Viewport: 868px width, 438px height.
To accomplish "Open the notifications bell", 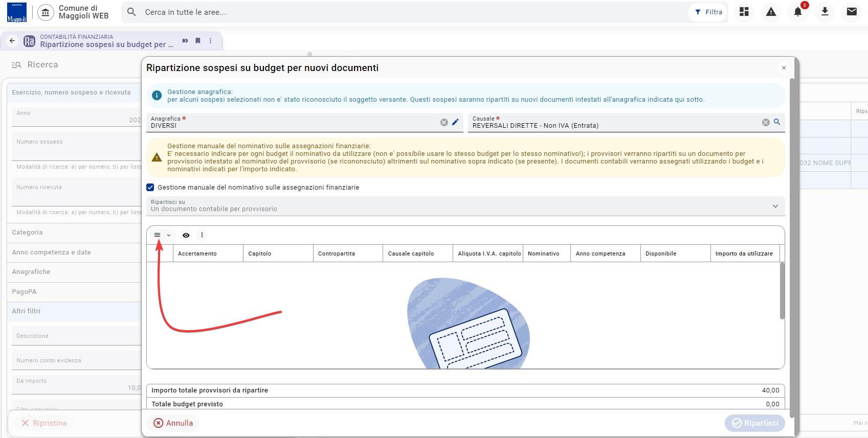I will (798, 12).
